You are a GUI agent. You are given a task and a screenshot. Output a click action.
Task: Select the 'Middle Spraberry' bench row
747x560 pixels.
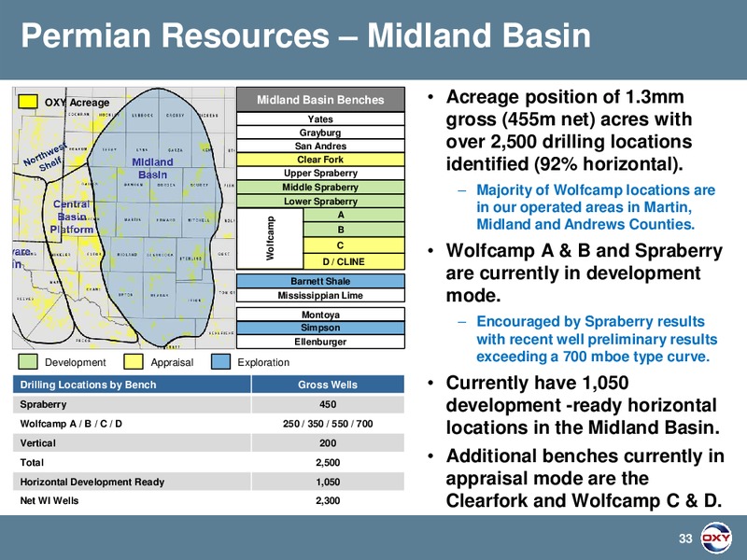[320, 187]
